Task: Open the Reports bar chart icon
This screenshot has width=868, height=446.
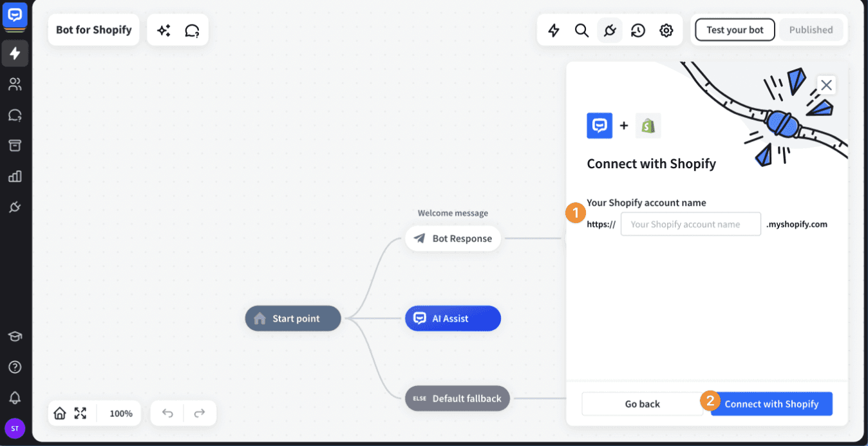Action: [15, 176]
